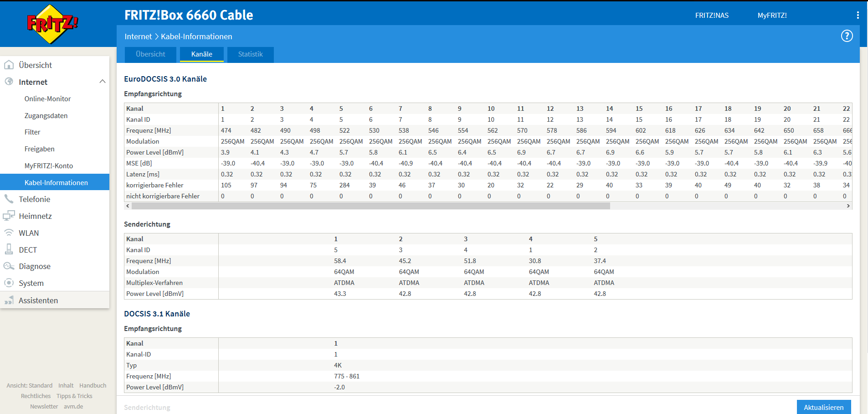Click the korrigierbare Fehler row label
The image size is (868, 414).
pos(154,185)
